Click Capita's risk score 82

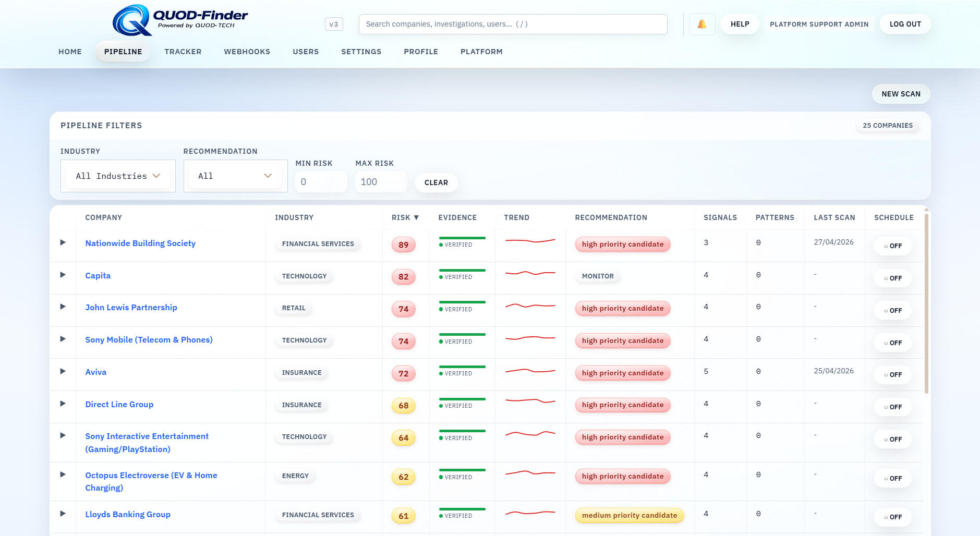tap(404, 277)
